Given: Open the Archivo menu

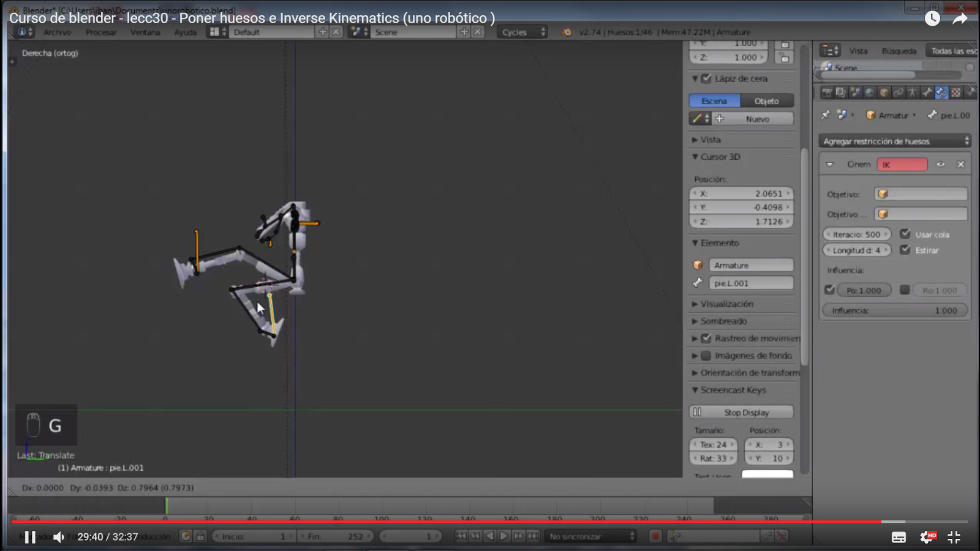Looking at the screenshot, I should pyautogui.click(x=57, y=32).
